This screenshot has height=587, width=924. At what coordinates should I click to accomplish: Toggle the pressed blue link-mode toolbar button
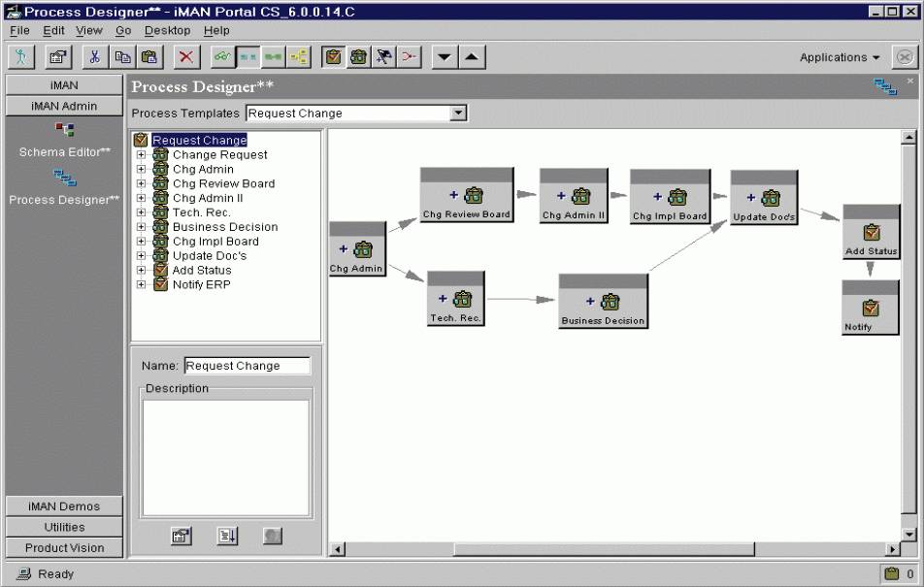point(248,57)
